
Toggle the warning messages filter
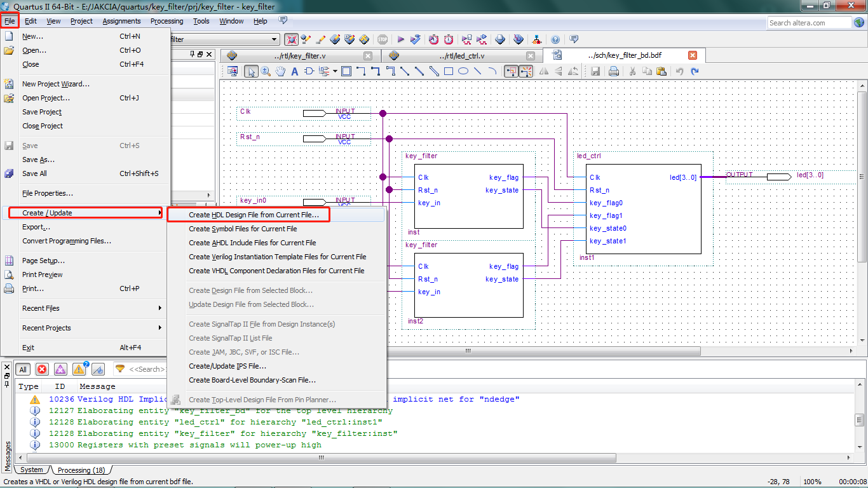click(x=79, y=369)
